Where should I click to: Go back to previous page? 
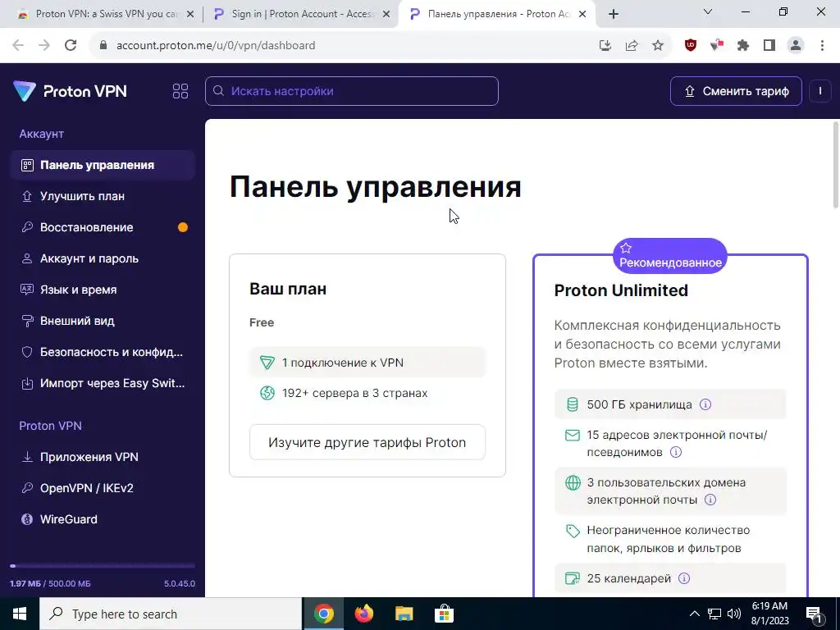18,46
